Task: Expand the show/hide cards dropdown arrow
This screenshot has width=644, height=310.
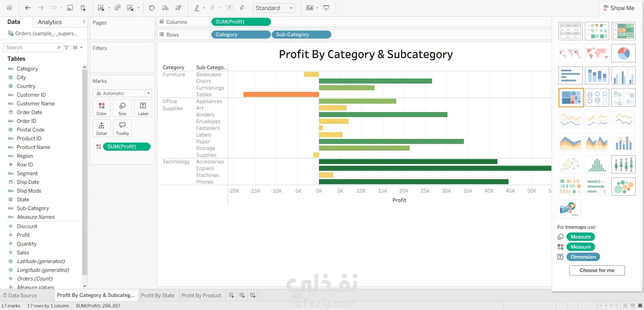Action: 317,8
